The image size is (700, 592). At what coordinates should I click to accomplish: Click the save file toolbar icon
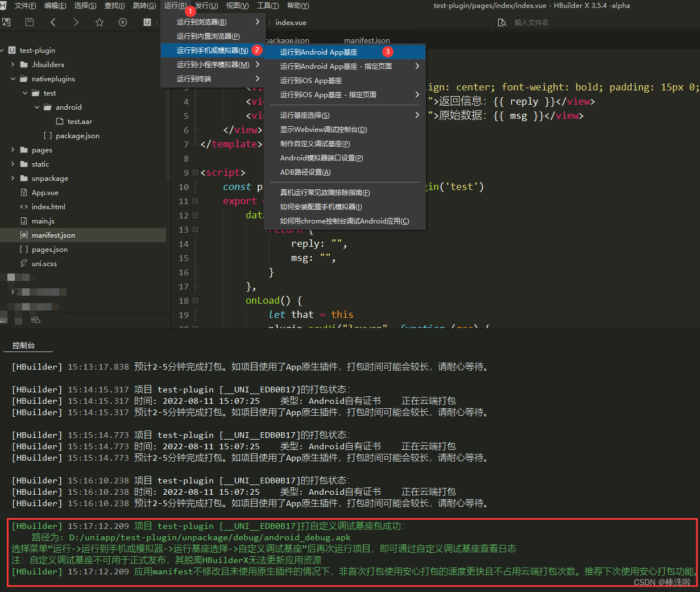pos(30,22)
